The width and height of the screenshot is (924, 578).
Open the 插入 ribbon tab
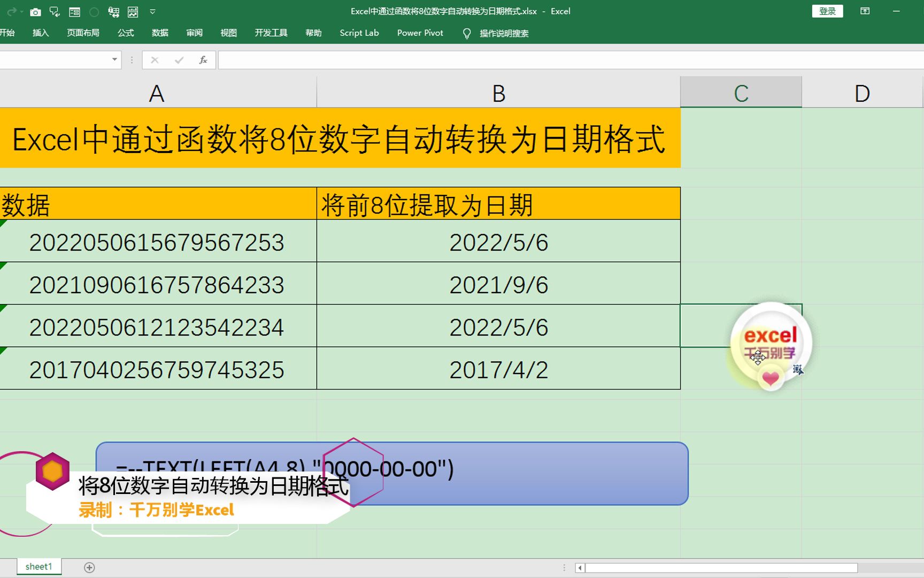pyautogui.click(x=41, y=33)
